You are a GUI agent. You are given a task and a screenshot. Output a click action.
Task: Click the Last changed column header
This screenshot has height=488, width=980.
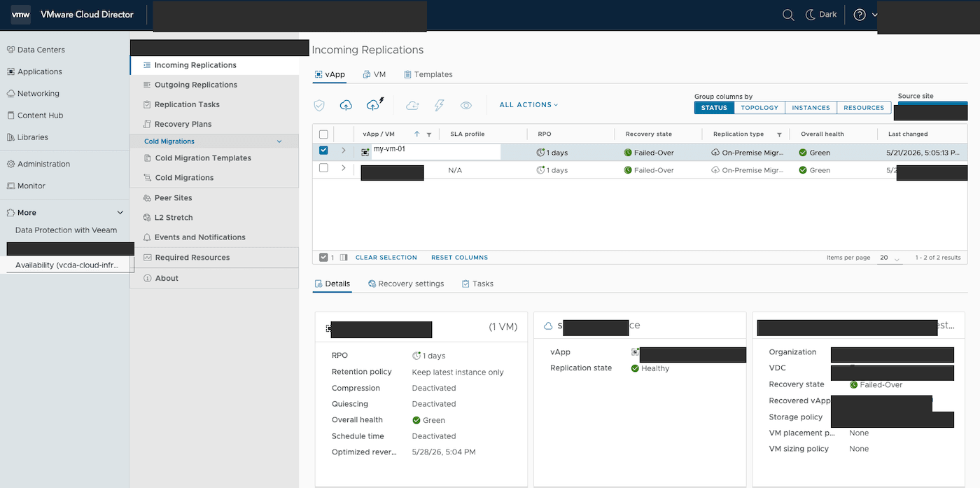coord(908,134)
